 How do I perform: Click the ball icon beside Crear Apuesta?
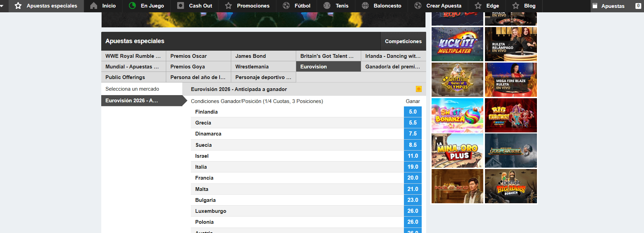point(418,5)
